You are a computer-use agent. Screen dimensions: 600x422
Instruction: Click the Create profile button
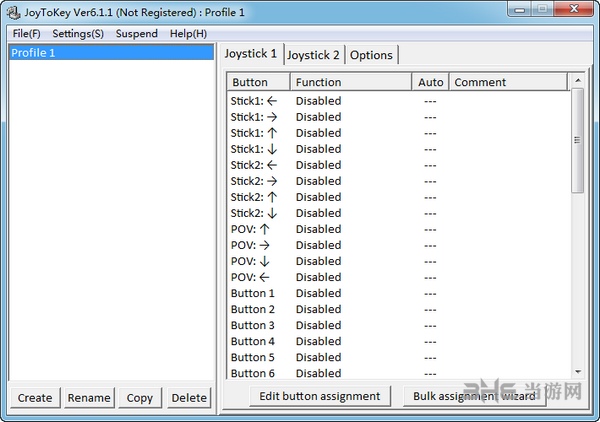tap(35, 398)
